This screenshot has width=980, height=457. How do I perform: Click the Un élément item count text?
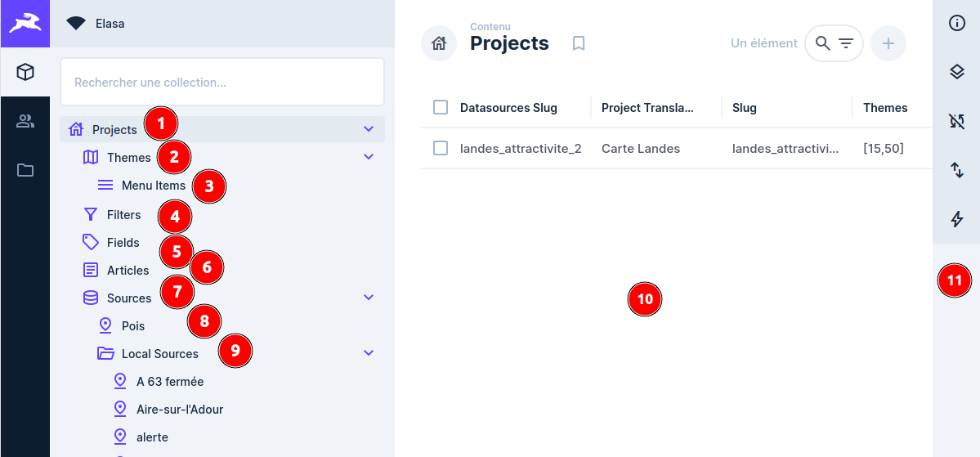click(x=763, y=43)
